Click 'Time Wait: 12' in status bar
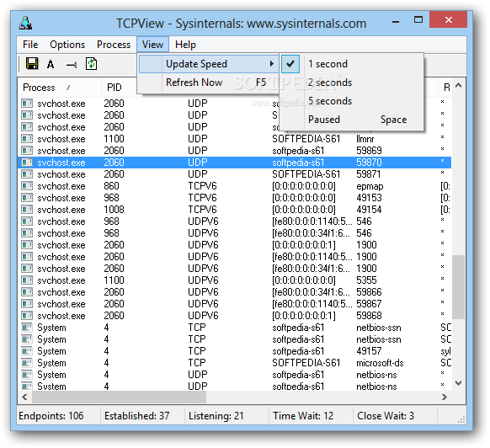 [303, 416]
